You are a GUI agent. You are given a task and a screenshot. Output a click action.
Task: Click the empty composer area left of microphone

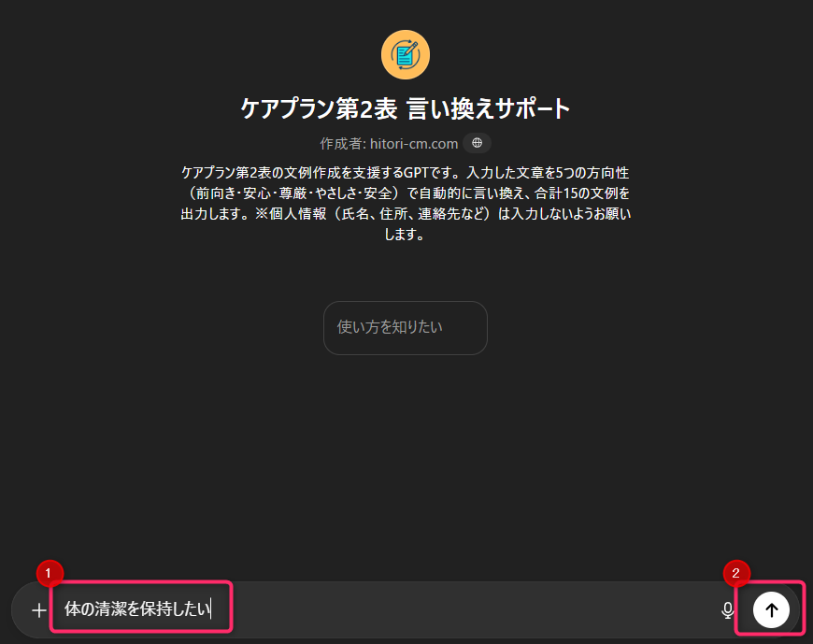[x=467, y=610]
